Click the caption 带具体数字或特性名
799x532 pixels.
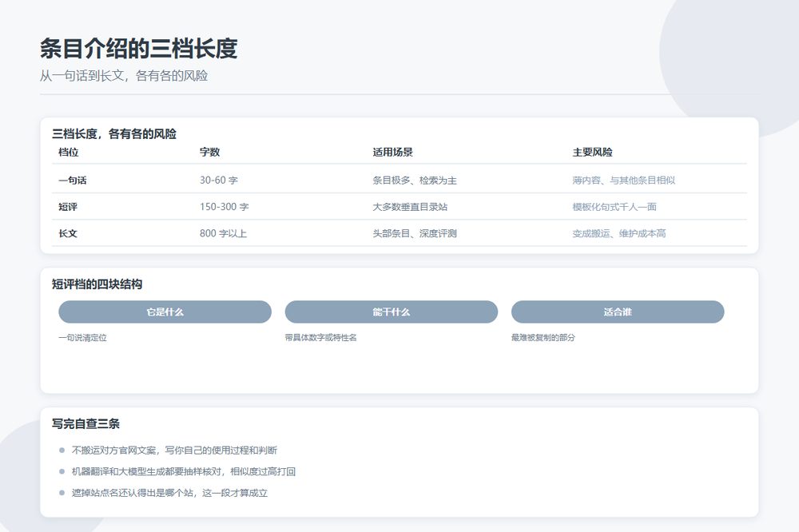320,337
